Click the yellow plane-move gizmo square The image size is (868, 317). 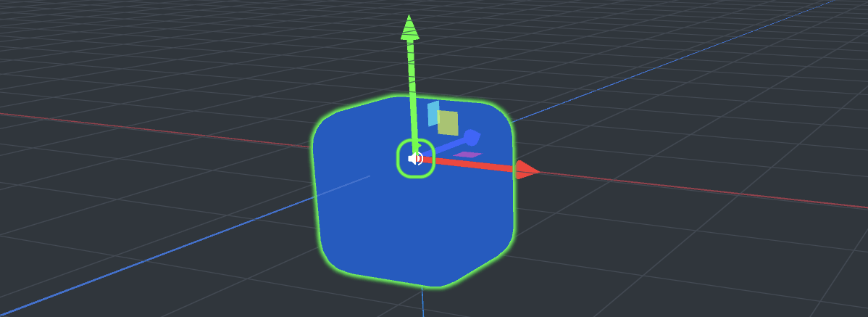coord(448,123)
